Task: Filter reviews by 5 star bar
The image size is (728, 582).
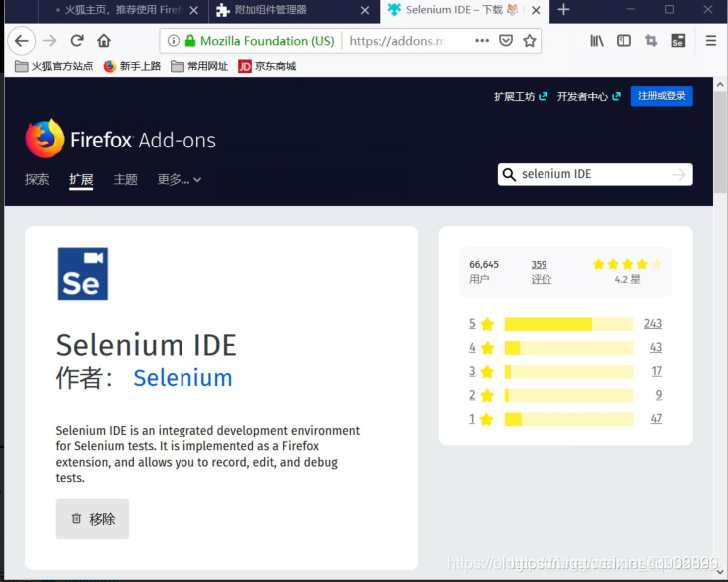Action: click(x=568, y=324)
